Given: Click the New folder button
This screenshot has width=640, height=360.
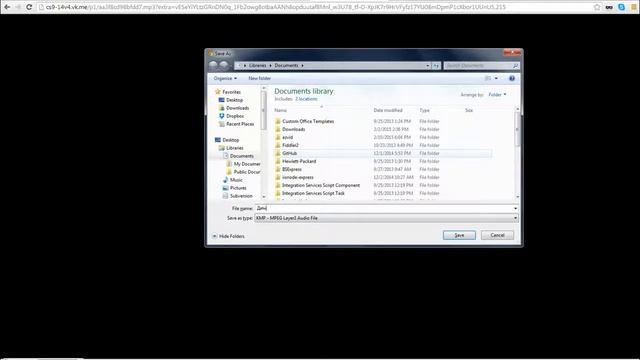Looking at the screenshot, I should click(259, 78).
